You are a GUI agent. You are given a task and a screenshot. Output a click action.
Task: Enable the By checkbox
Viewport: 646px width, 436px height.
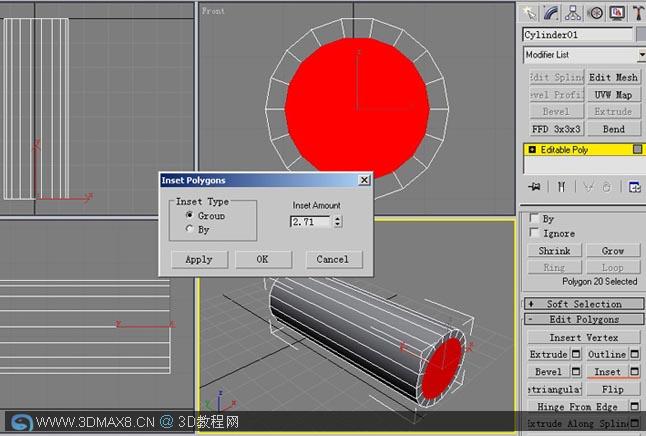534,218
